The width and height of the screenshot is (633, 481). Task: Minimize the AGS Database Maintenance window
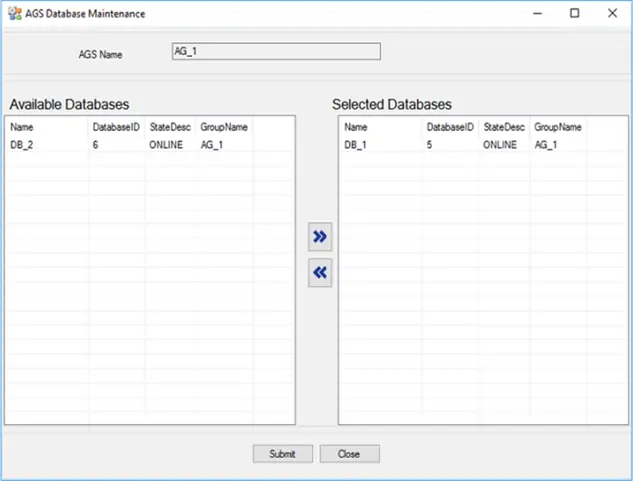coord(537,13)
